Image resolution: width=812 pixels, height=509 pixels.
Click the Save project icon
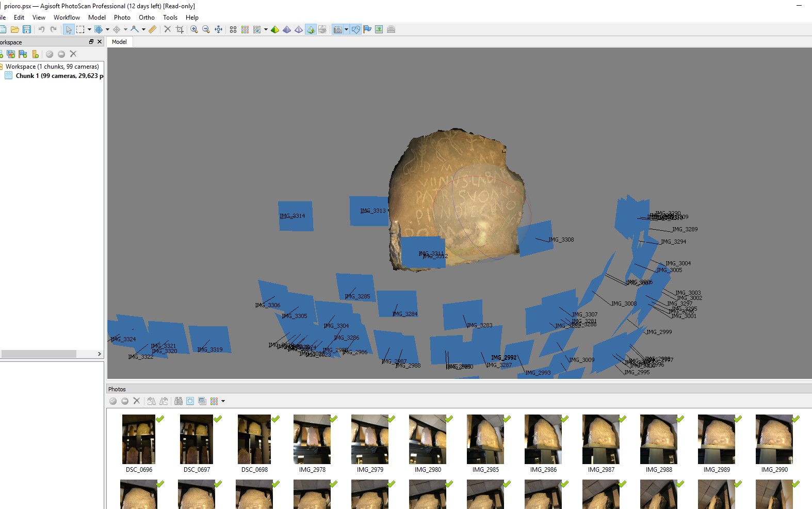point(27,29)
